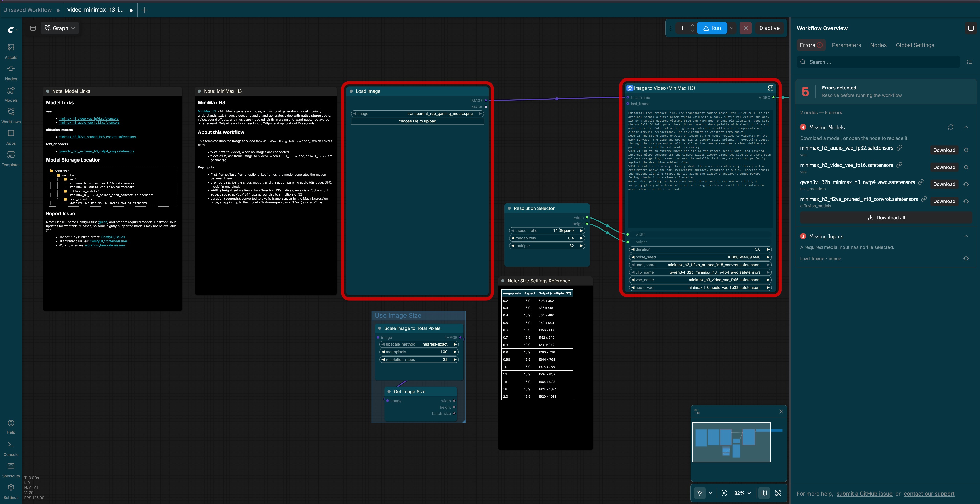The height and width of the screenshot is (504, 980).
Task: Locate the Load Image node from Missing Inputs
Action: point(966,259)
